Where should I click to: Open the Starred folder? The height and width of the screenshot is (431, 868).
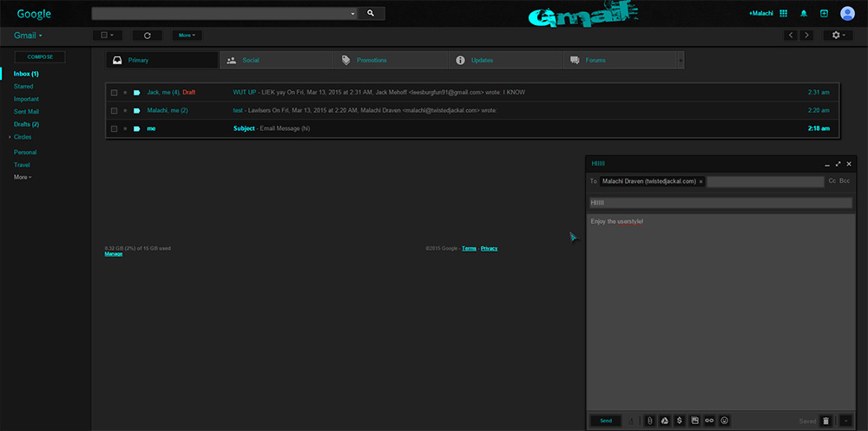point(23,87)
